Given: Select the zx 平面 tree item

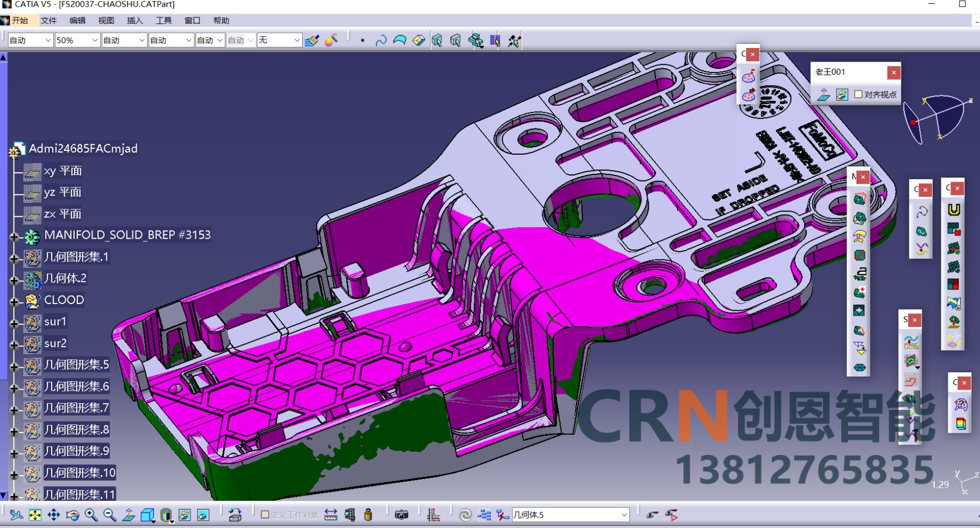Looking at the screenshot, I should click(x=63, y=214).
